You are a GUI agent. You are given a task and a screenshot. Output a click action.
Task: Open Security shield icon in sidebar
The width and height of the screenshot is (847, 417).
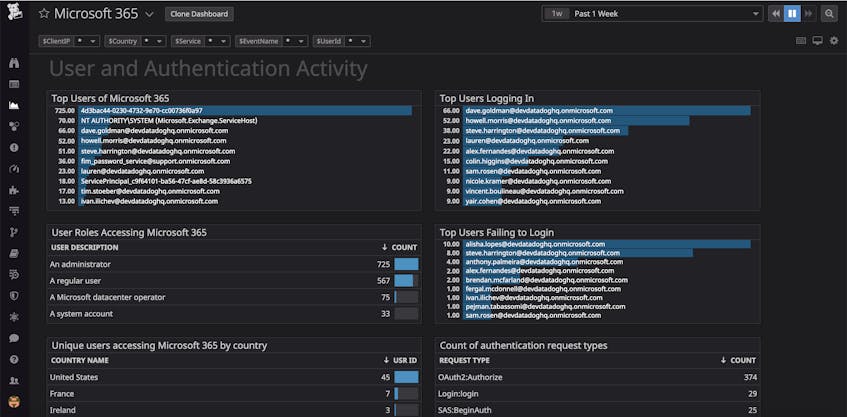[x=15, y=296]
